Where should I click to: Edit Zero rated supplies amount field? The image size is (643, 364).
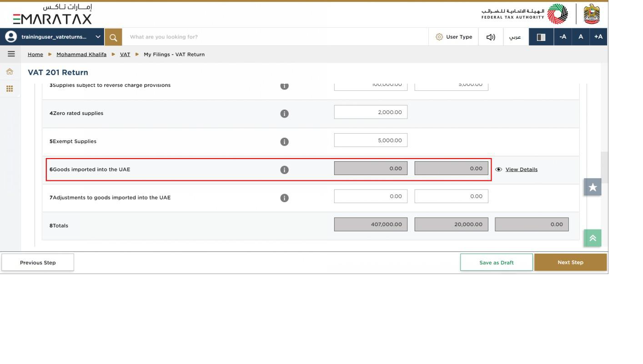pos(371,112)
